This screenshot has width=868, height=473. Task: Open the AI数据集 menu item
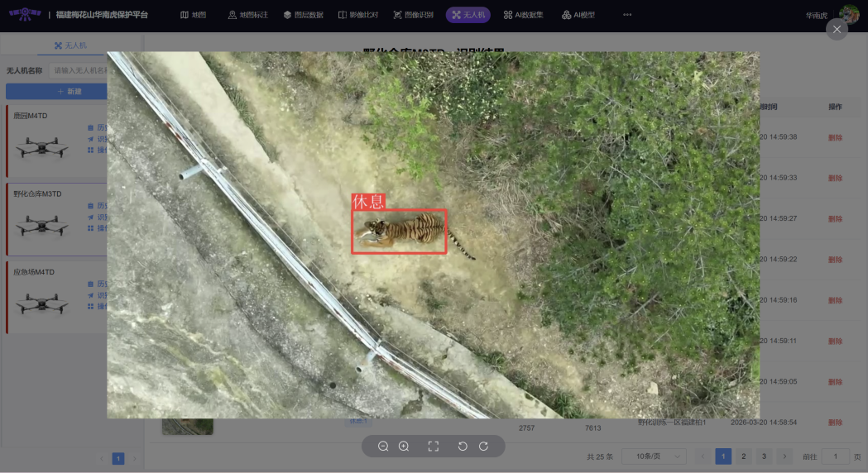523,15
